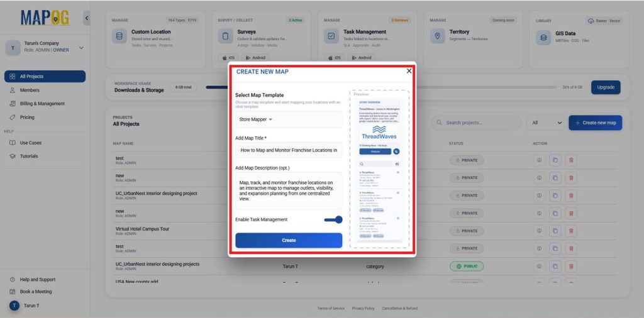Viewport: 644px width, 318px height.
Task: Click the storage usage progress bar
Action: pos(380,87)
